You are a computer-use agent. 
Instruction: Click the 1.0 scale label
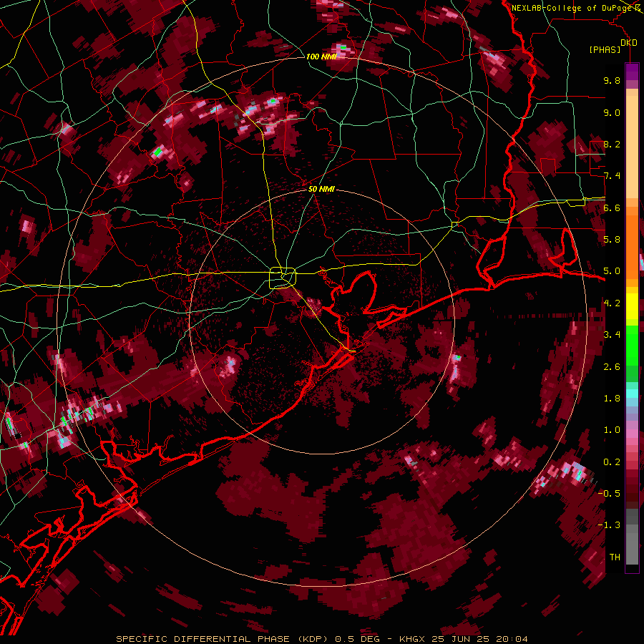(x=612, y=429)
